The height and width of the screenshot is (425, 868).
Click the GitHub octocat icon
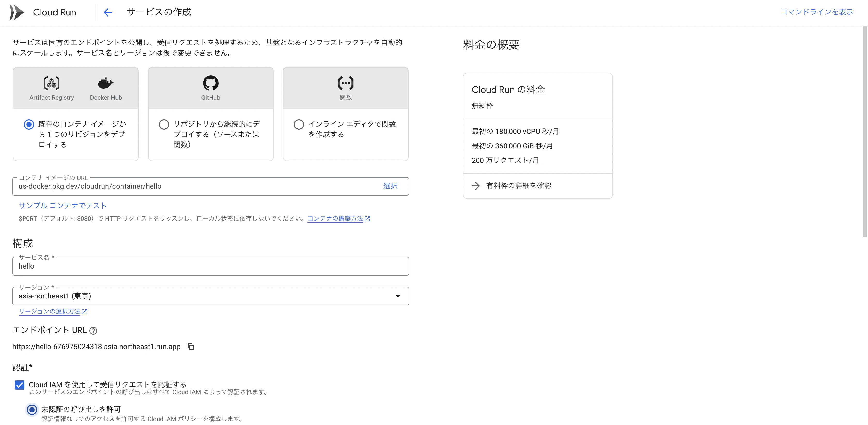click(211, 83)
